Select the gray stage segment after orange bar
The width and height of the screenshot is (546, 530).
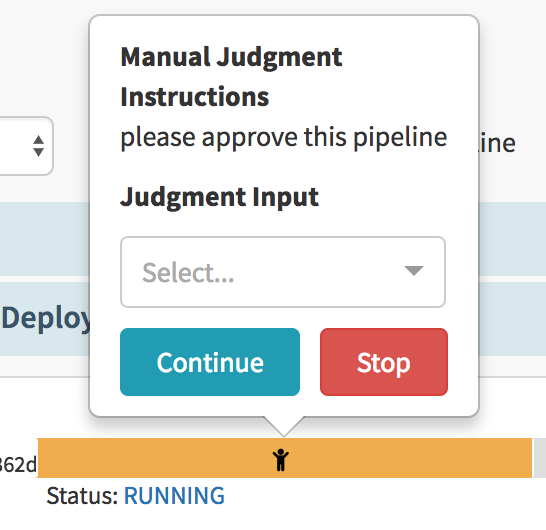point(540,458)
